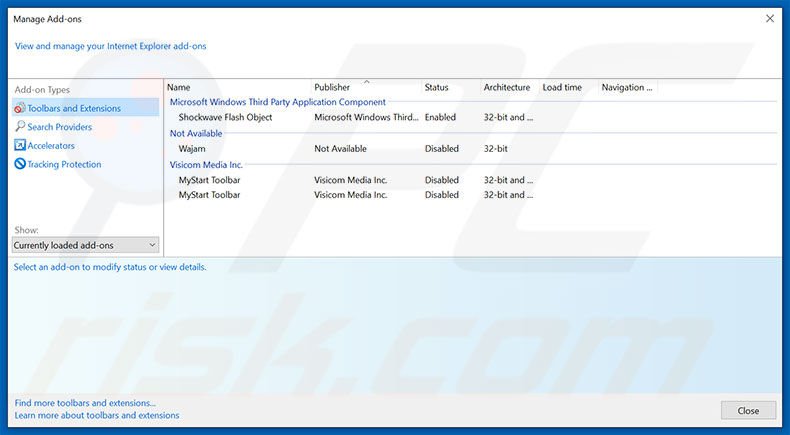Click the Toolbars and Extensions gear icon
The height and width of the screenshot is (435, 790).
(x=20, y=108)
